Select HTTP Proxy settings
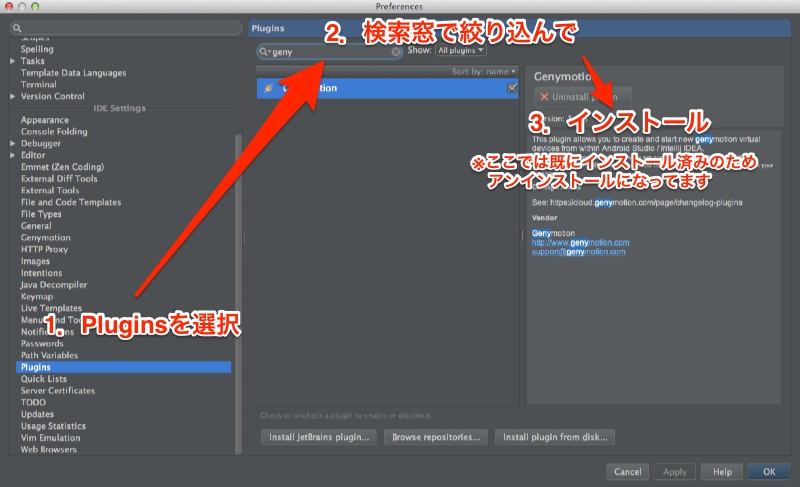Viewport: 800px width, 487px height. click(x=44, y=249)
